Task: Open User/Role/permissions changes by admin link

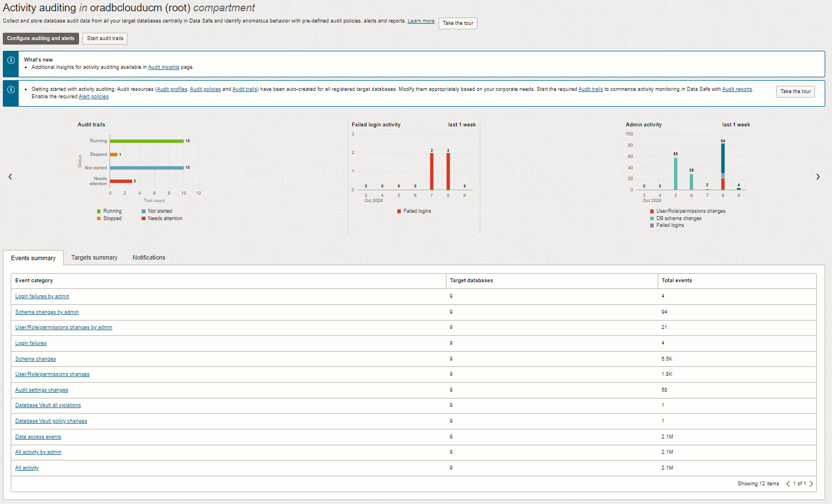Action: (x=64, y=327)
